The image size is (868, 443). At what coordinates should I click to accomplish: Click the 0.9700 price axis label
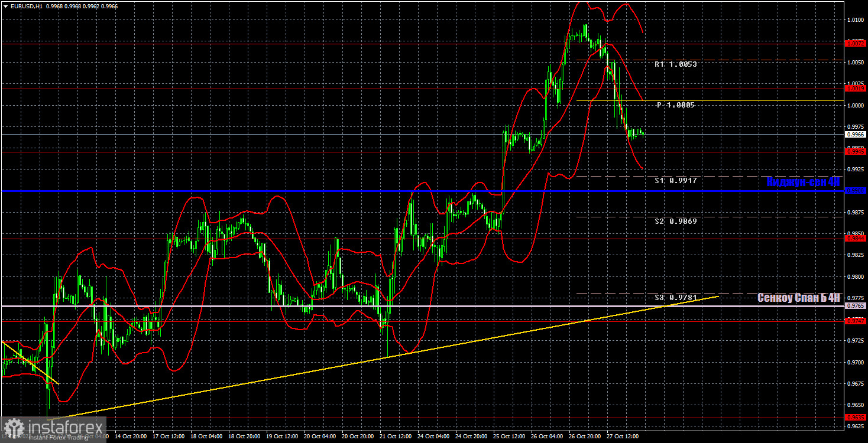[856, 362]
